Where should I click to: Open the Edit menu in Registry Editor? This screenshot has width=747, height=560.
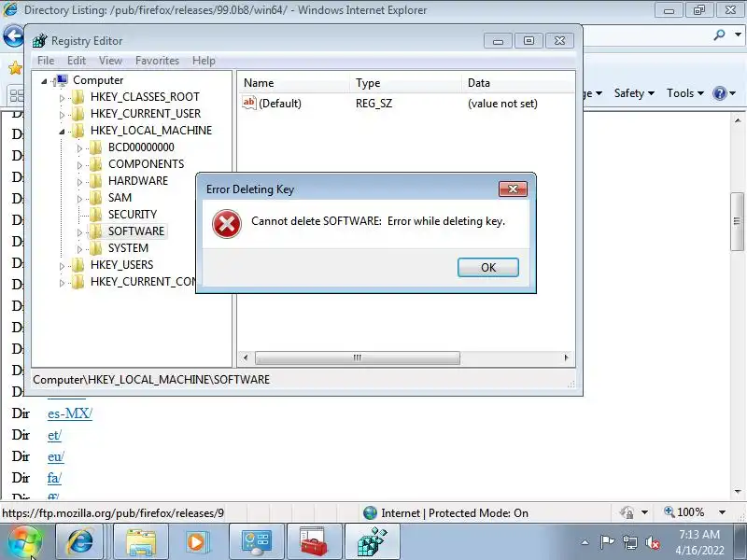pyautogui.click(x=77, y=61)
